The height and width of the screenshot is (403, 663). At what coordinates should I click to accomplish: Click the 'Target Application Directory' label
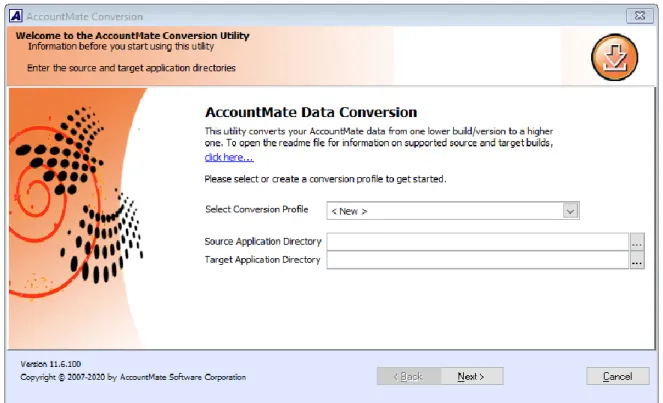[x=263, y=260]
